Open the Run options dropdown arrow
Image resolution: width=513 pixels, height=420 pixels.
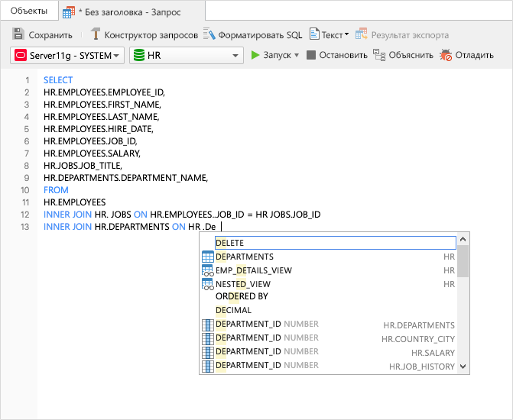click(297, 55)
